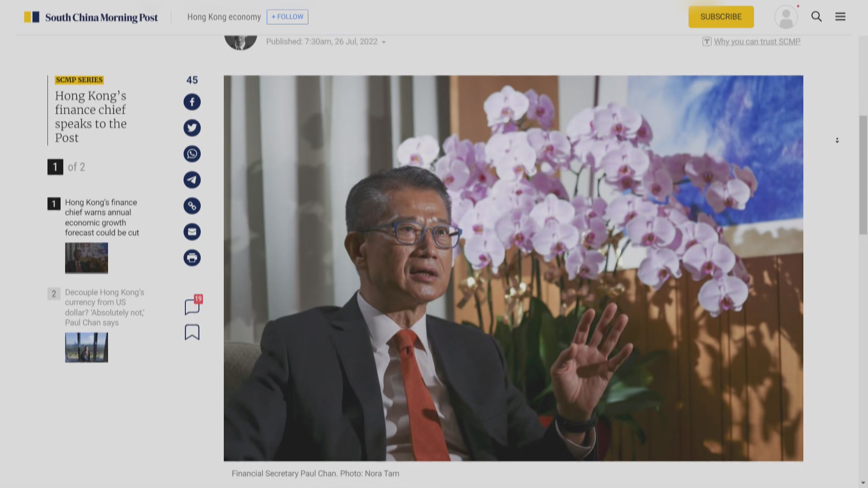868x488 pixels.
Task: Email the article to someone
Action: pos(192,231)
